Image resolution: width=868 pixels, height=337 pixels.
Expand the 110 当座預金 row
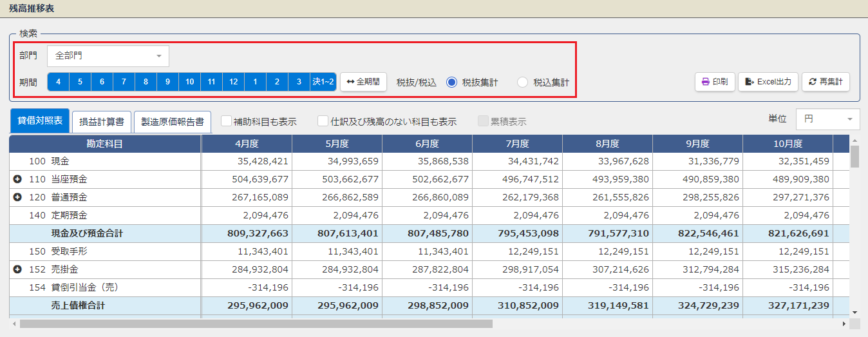click(17, 179)
